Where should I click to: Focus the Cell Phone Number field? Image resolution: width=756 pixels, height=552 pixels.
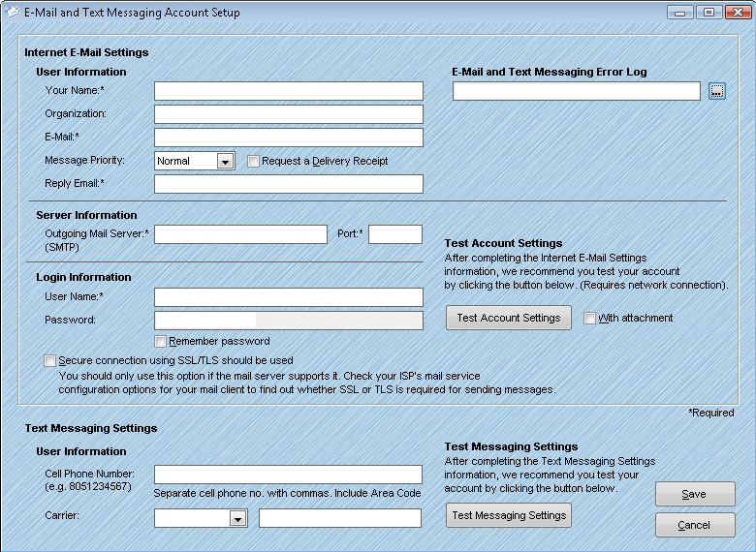pos(288,475)
